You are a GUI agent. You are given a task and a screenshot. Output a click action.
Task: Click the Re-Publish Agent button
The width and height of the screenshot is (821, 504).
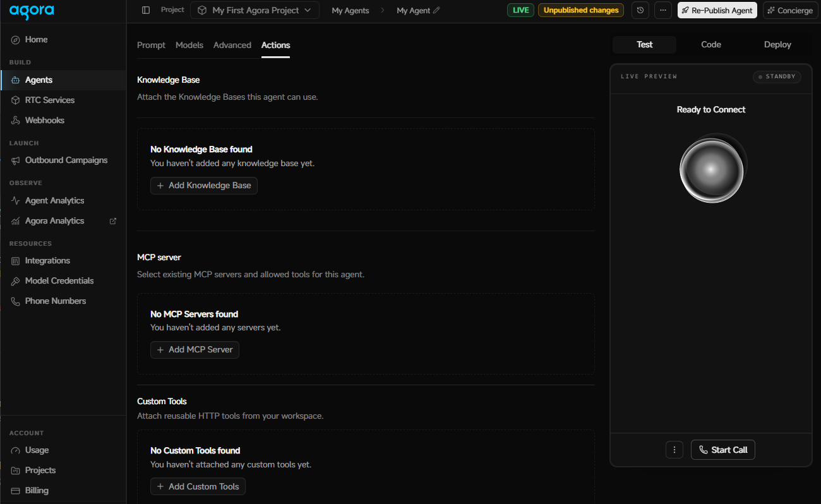pos(717,10)
